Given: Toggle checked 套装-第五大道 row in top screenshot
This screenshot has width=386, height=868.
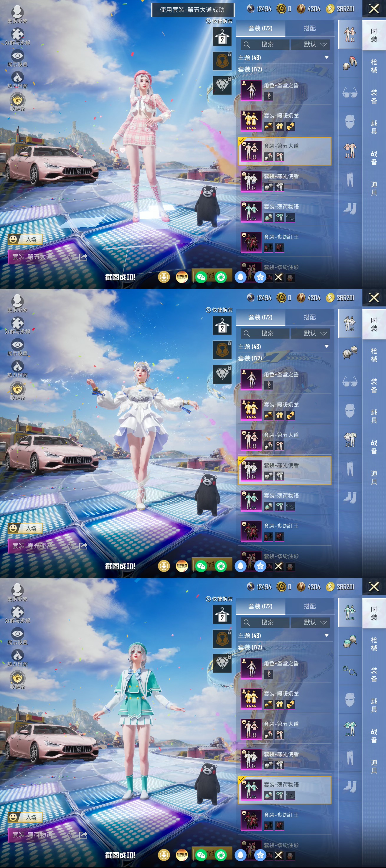Looking at the screenshot, I should tap(285, 151).
